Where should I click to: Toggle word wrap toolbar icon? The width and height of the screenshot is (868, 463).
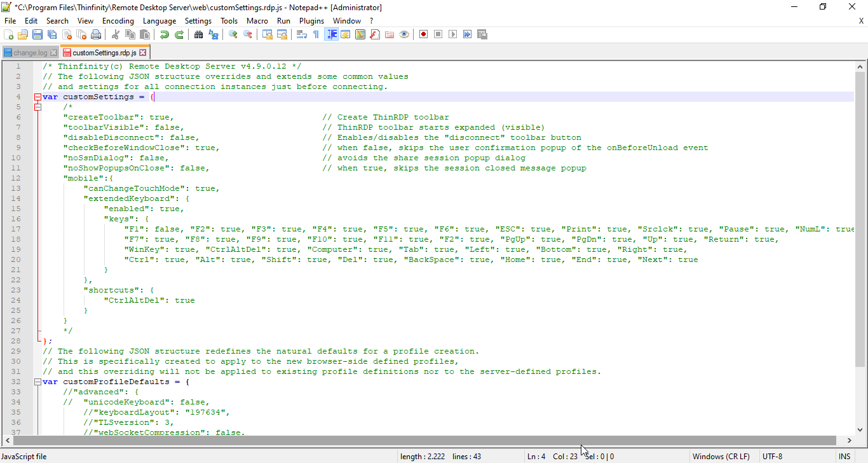(x=302, y=34)
